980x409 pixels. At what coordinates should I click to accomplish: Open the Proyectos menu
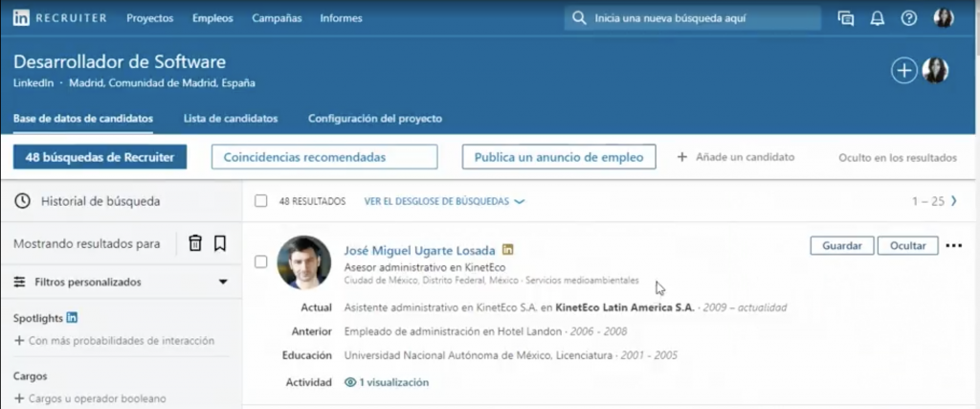[149, 18]
